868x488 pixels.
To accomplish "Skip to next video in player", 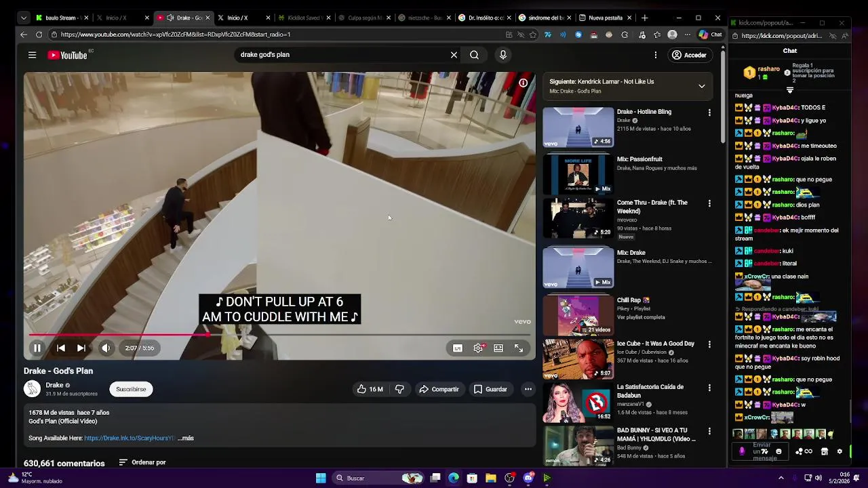I will [x=81, y=348].
